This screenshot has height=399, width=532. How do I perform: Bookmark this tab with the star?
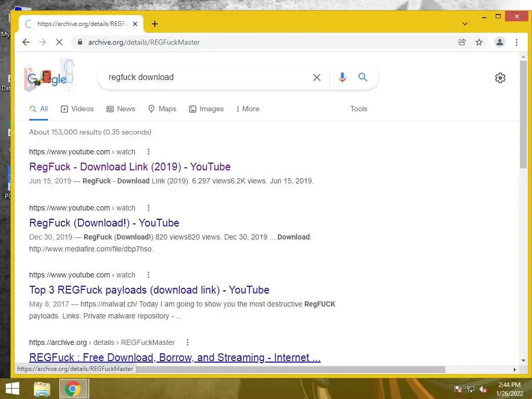click(478, 42)
